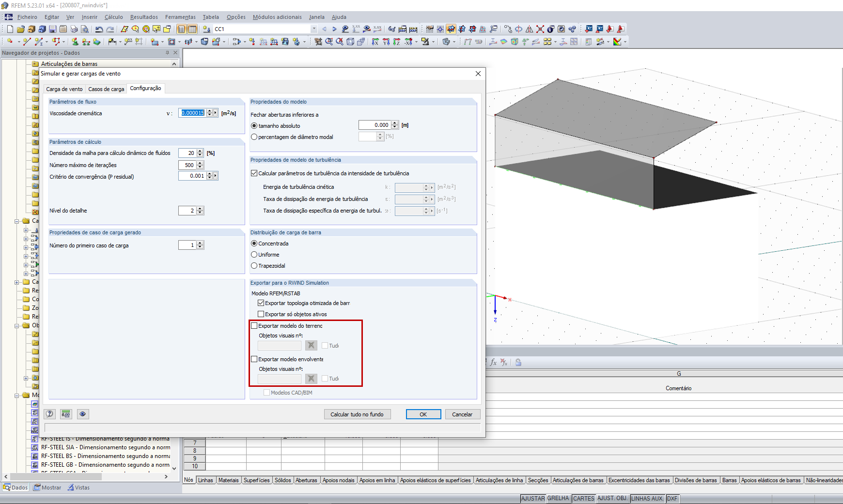Click the new line toolbar icon
This screenshot has width=843, height=504.
pyautogui.click(x=27, y=42)
